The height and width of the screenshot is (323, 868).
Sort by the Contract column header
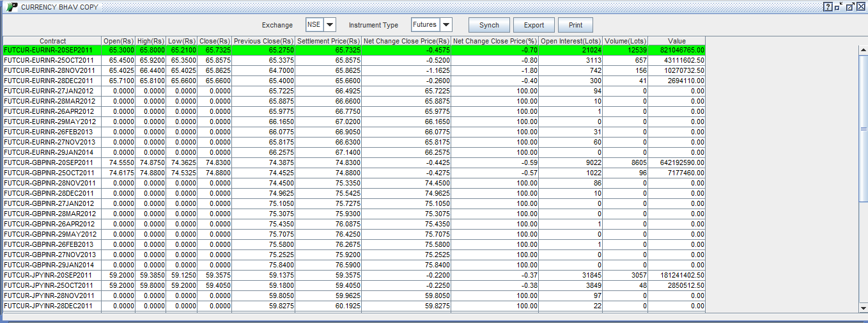pos(52,41)
